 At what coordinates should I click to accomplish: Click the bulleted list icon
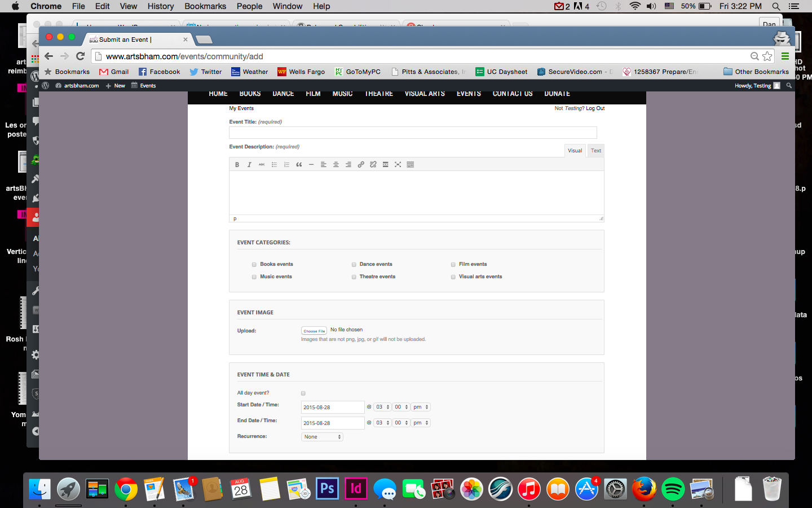click(x=274, y=165)
